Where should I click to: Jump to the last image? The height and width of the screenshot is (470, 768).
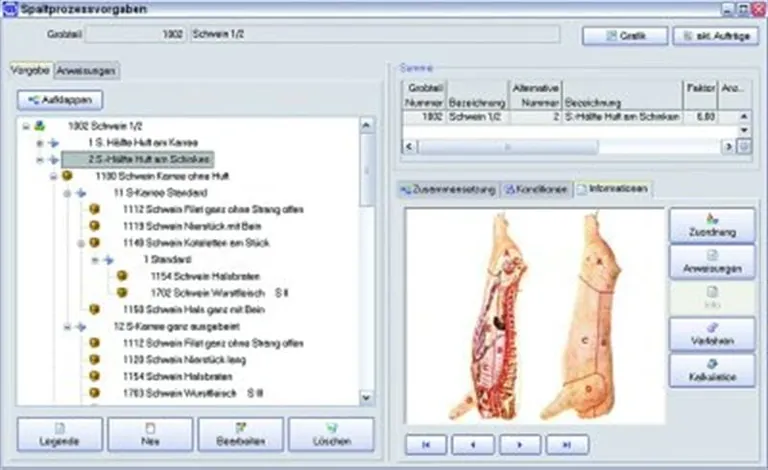pos(566,441)
